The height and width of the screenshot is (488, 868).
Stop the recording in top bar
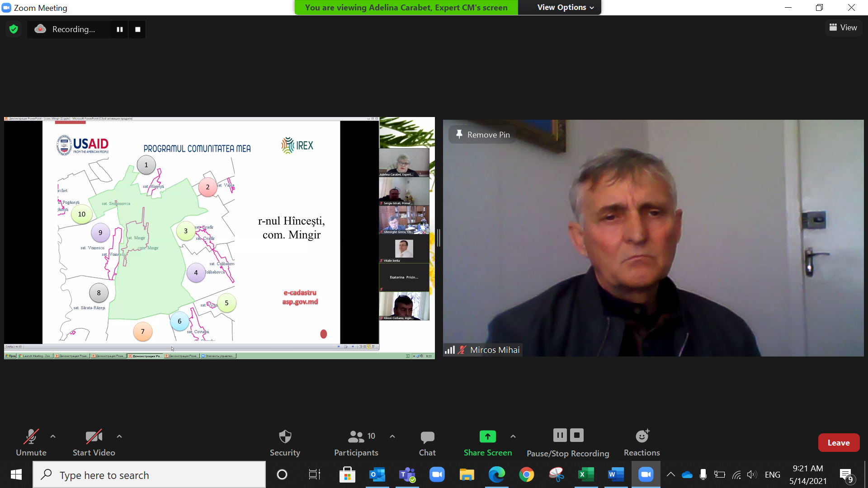tap(138, 29)
